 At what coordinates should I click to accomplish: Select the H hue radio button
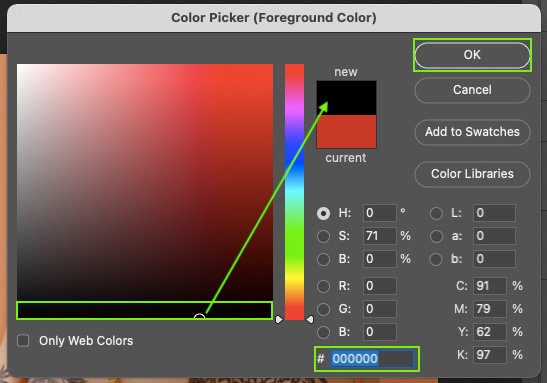(x=323, y=213)
